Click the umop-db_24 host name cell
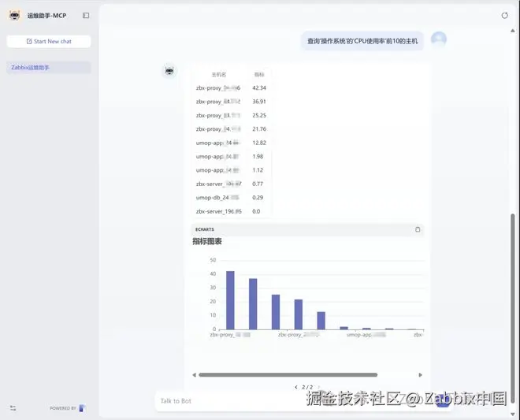Viewport: 520px width, 420px height. pos(217,198)
